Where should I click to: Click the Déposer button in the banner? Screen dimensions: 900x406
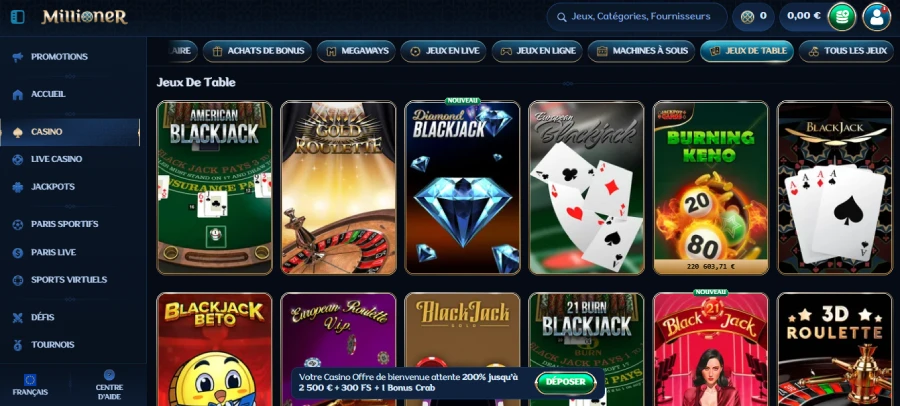point(565,382)
